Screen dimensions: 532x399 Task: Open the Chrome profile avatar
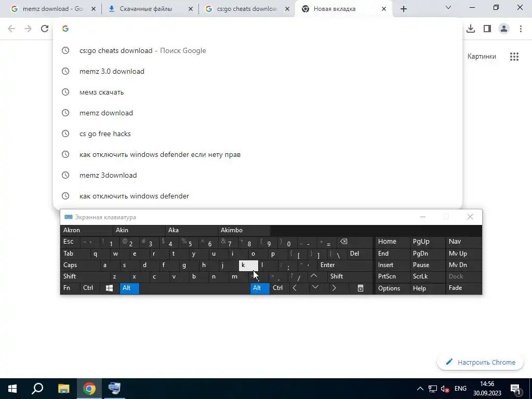coord(504,29)
